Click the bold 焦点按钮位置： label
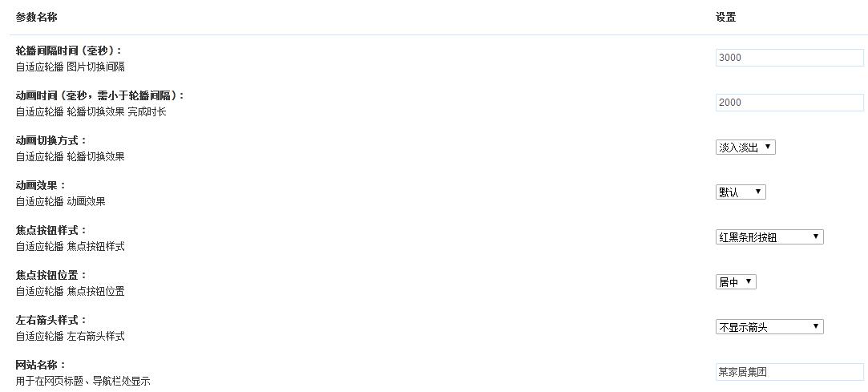The height and width of the screenshot is (392, 868). pos(51,275)
